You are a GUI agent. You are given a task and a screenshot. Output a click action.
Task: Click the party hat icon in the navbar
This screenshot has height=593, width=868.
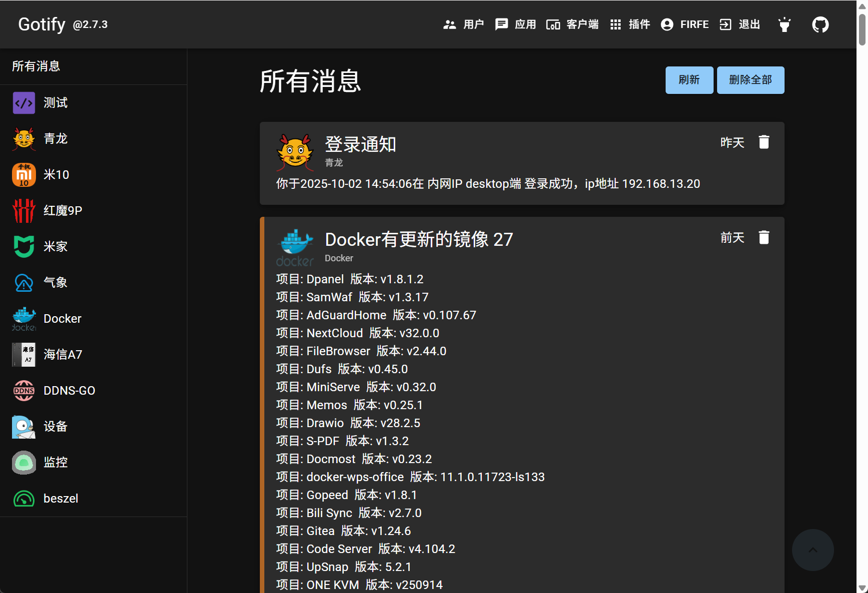(784, 24)
